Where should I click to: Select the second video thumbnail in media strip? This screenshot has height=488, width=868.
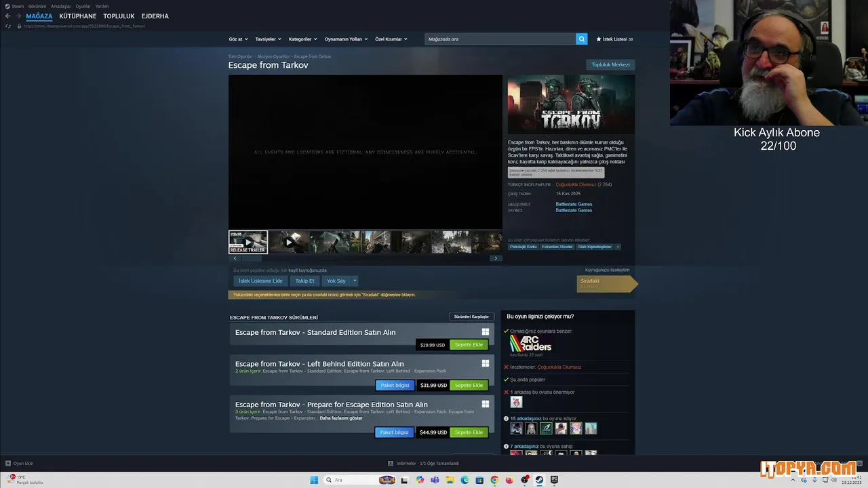click(x=289, y=242)
